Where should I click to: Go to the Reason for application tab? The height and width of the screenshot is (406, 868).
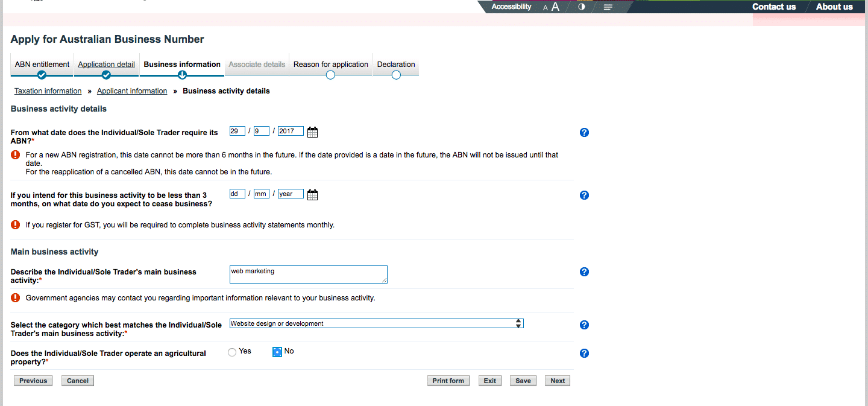click(331, 65)
